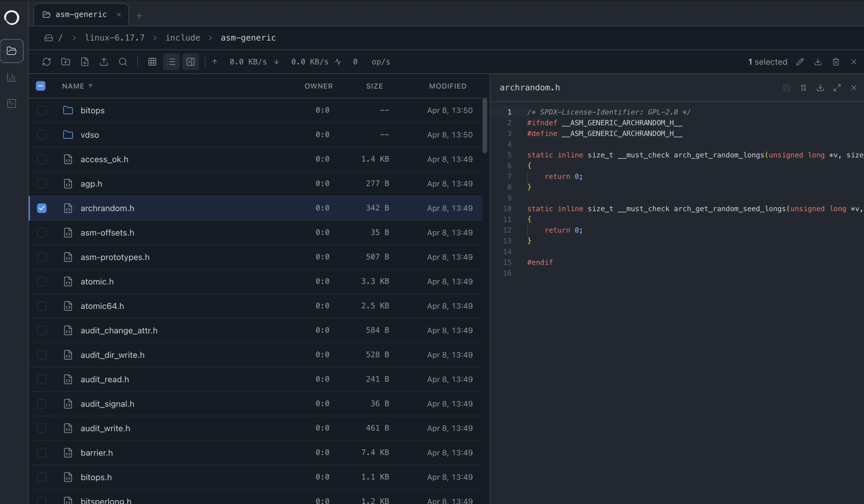Open a new tab with the plus button
Screen dimensions: 864x504
point(139,15)
